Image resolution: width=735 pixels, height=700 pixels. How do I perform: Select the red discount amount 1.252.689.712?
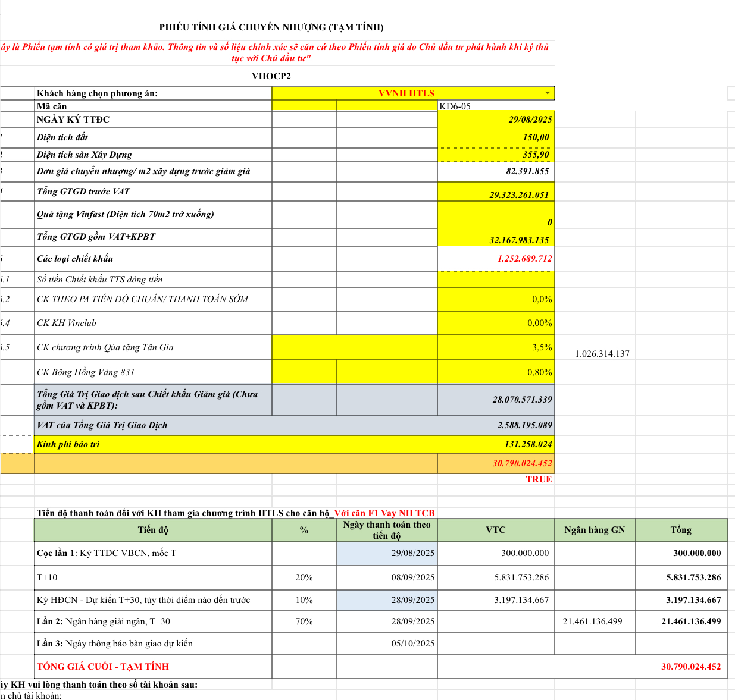point(495,259)
